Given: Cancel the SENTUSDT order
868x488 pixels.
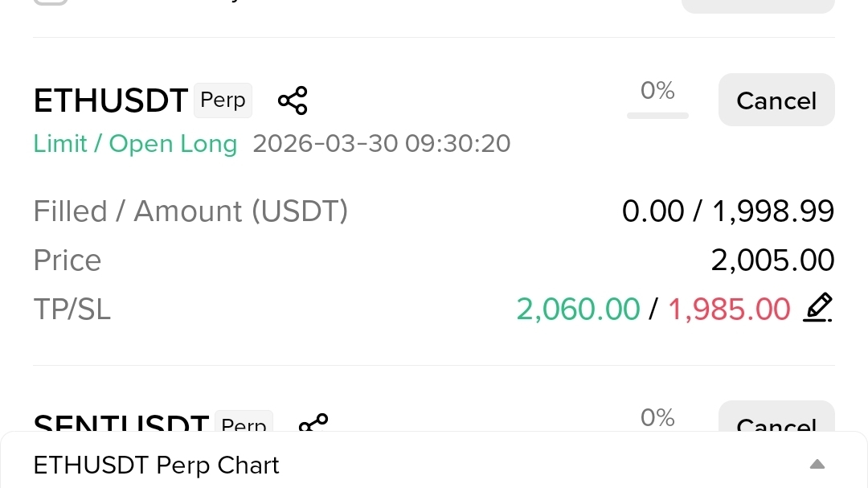Looking at the screenshot, I should coord(776,421).
